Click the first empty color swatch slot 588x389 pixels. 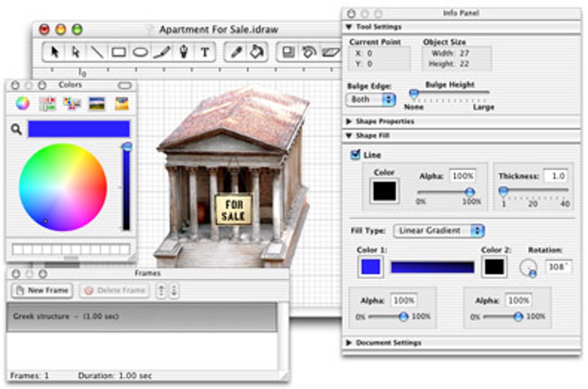coord(17,249)
